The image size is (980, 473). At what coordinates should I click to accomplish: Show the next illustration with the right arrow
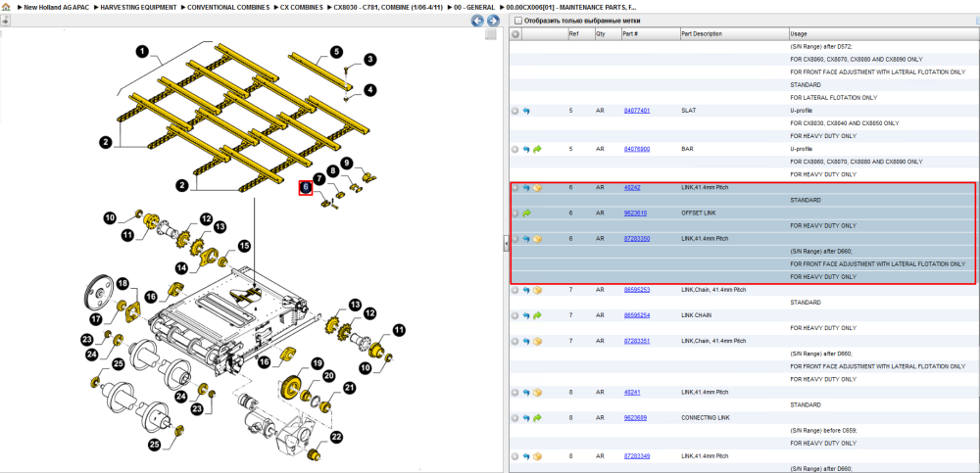click(493, 22)
